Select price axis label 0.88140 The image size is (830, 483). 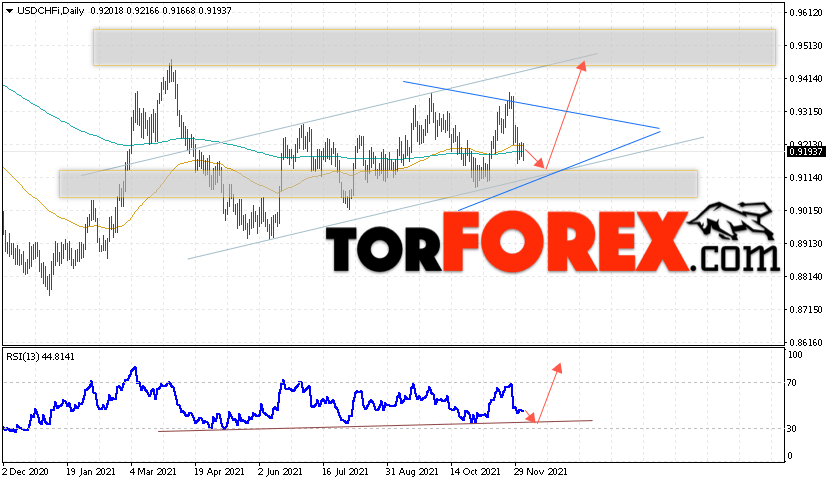[x=806, y=276]
